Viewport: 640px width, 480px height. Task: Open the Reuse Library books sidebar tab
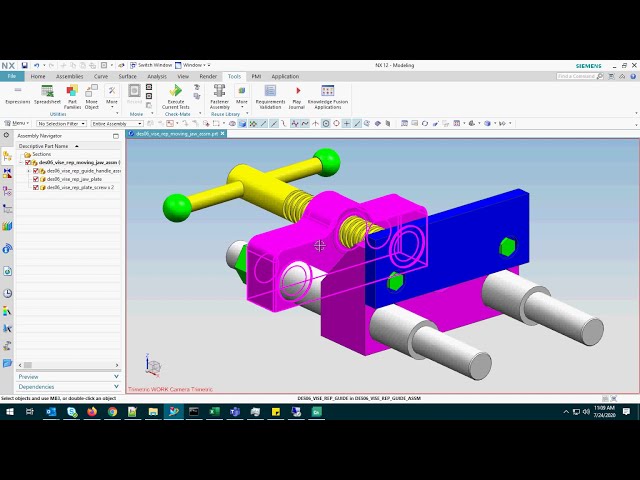click(7, 226)
